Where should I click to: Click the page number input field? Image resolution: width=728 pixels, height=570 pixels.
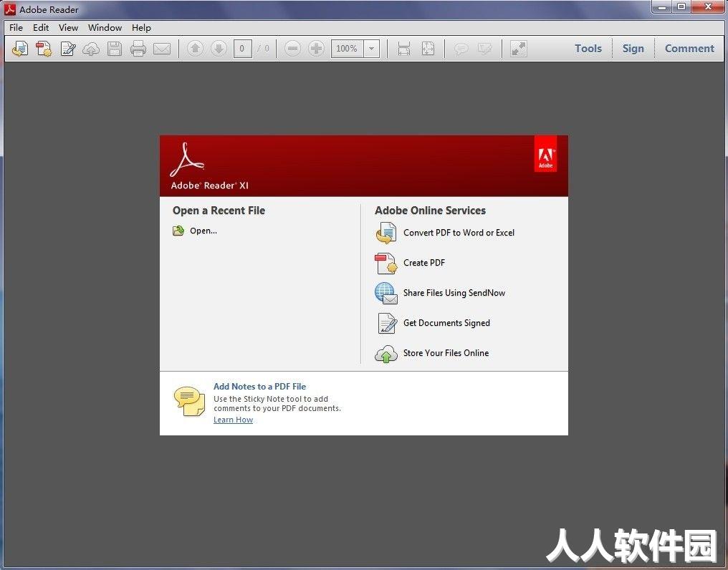coord(242,49)
